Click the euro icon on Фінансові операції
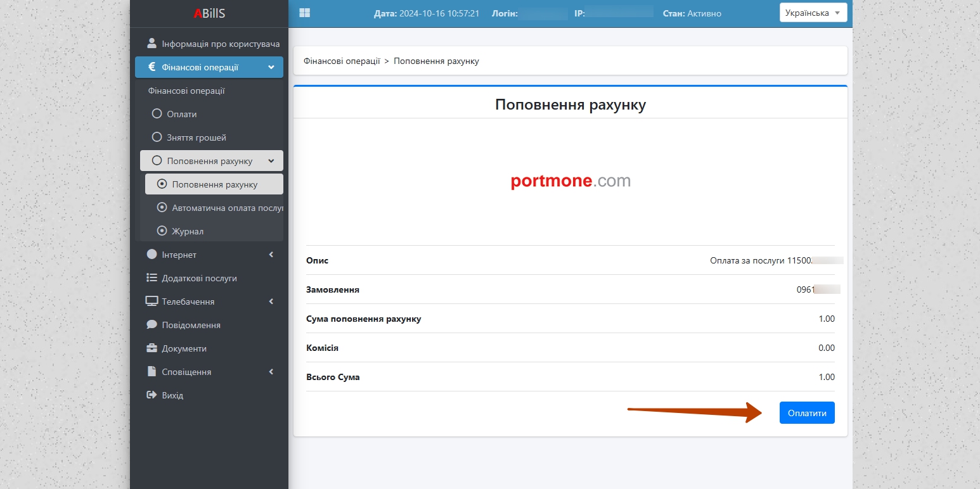 (152, 67)
